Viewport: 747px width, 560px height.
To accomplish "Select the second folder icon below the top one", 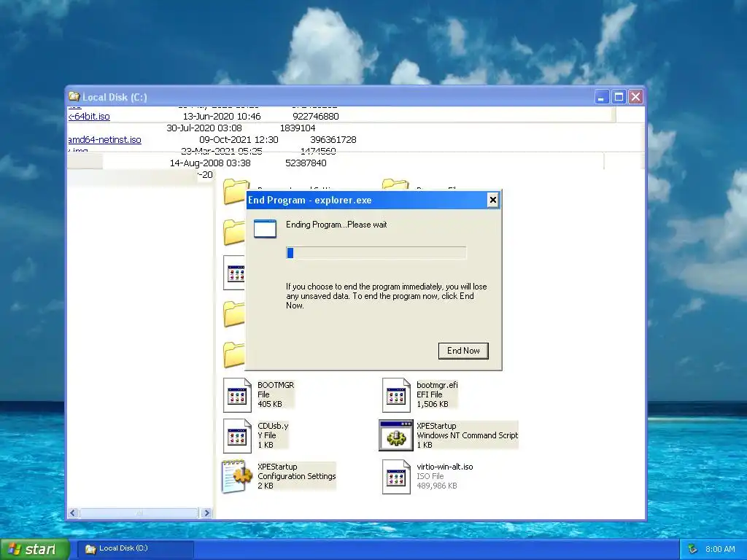I will (x=234, y=233).
